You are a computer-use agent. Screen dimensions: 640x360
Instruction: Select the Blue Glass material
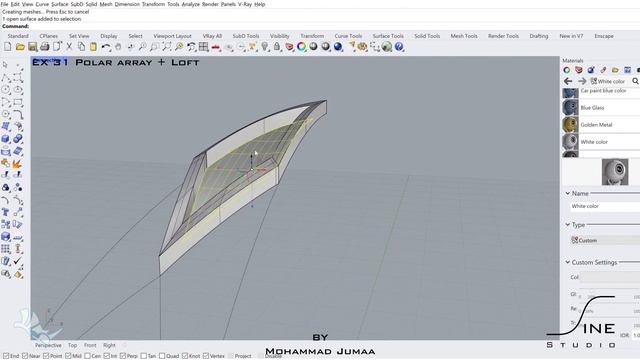point(601,108)
